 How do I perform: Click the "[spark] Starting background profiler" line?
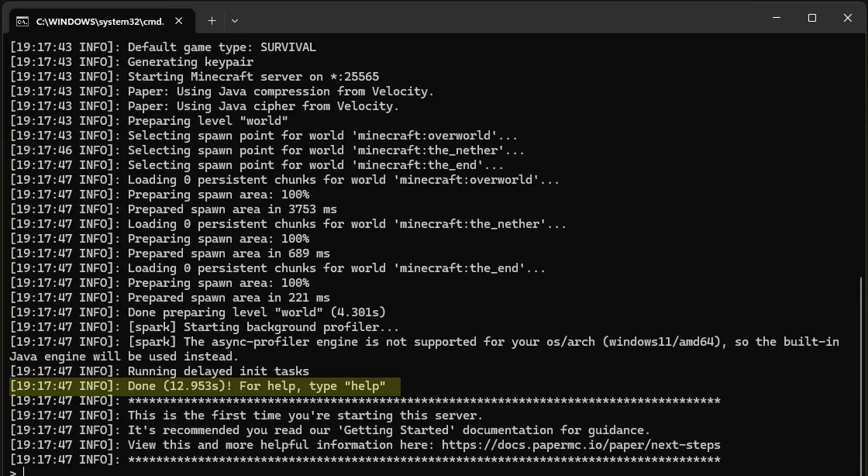[263, 327]
